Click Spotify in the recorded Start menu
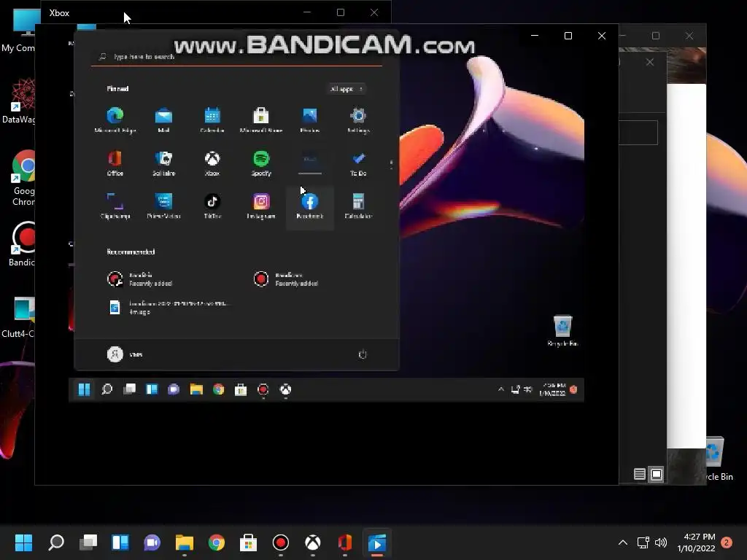Screen dimensions: 747x560 click(x=261, y=163)
